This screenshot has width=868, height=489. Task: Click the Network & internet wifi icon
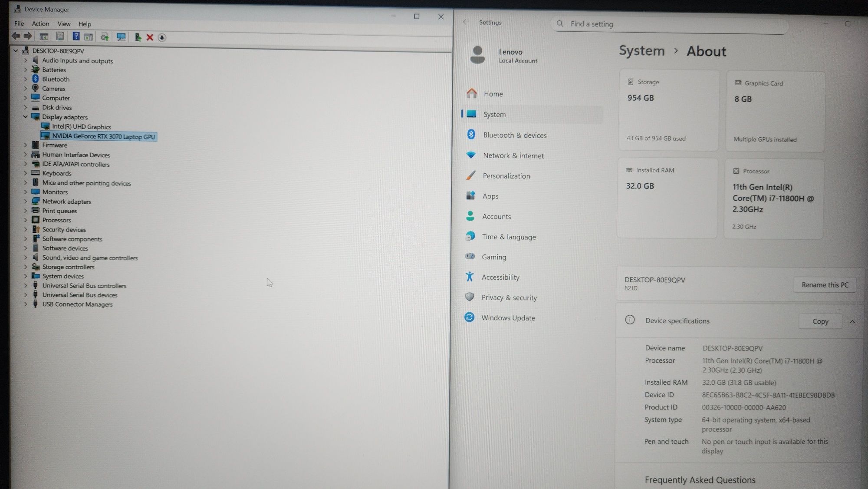470,155
